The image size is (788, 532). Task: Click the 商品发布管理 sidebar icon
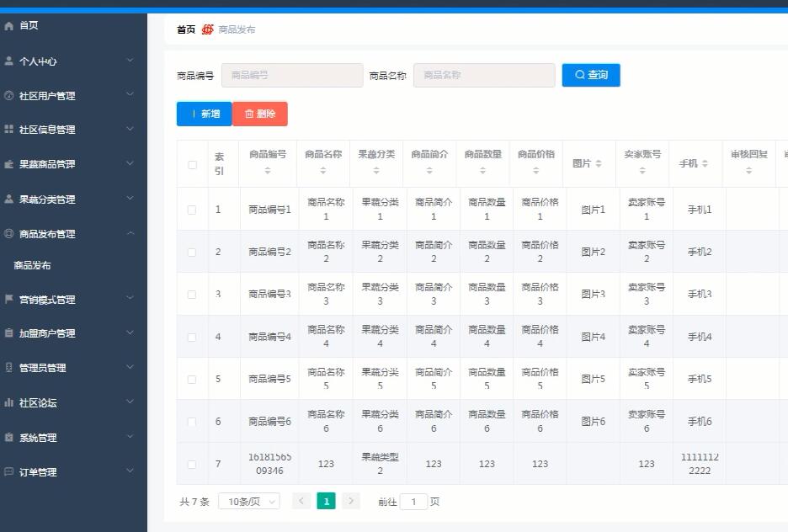8,234
